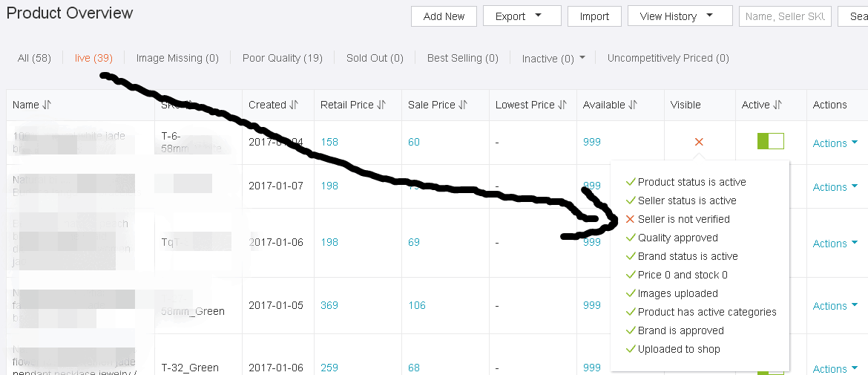Open Best Selling (0) tab
The image size is (868, 375).
tap(463, 58)
